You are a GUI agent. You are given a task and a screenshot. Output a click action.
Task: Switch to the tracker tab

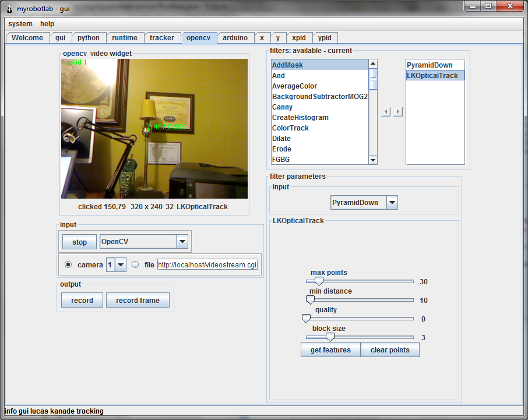click(162, 38)
